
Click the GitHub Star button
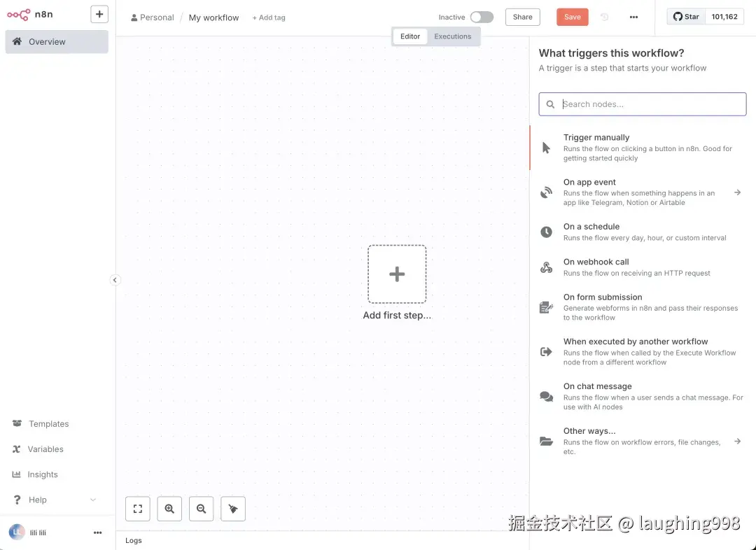click(x=685, y=16)
